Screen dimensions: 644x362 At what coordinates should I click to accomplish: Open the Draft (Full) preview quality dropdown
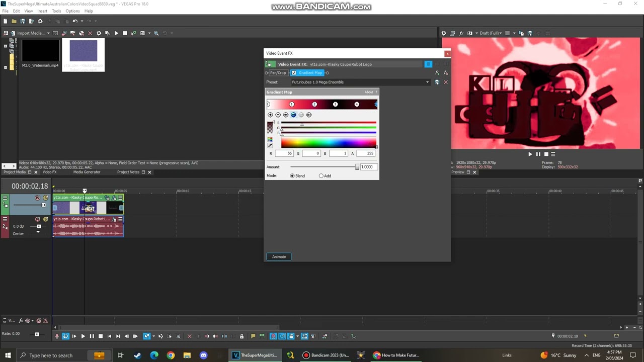tap(491, 33)
